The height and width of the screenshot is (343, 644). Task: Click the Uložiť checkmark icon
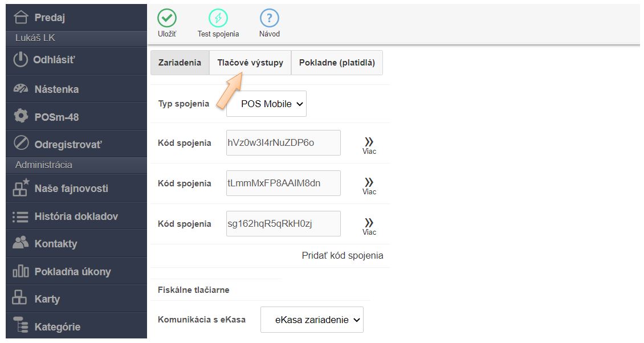(x=167, y=18)
